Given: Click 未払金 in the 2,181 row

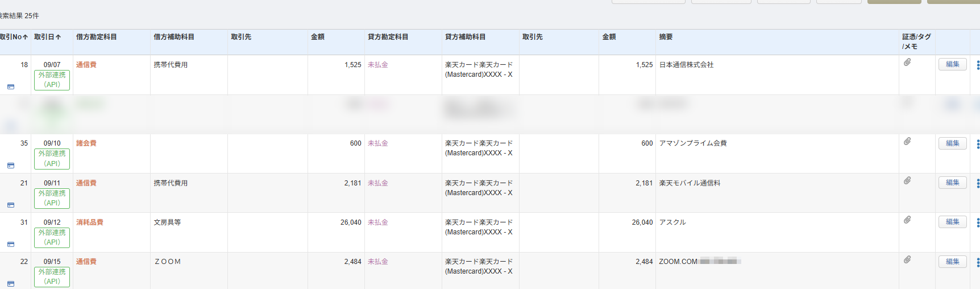Looking at the screenshot, I should click(378, 183).
